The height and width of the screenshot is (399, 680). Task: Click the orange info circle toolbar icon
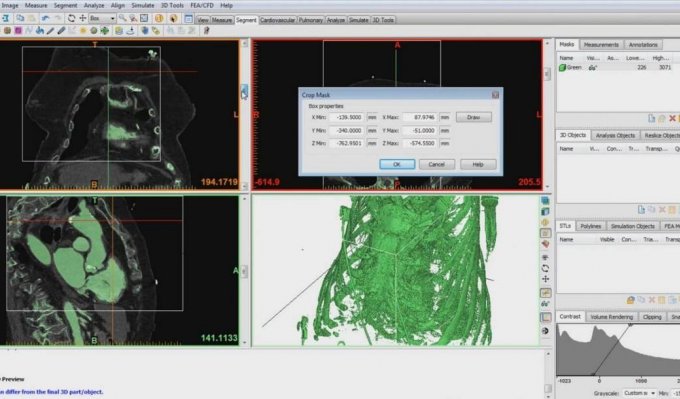159,18
